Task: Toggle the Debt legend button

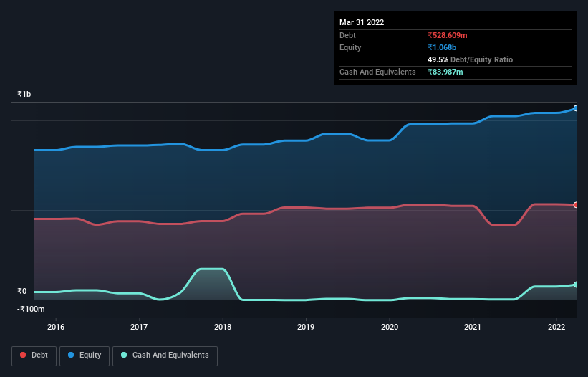Action: click(34, 355)
